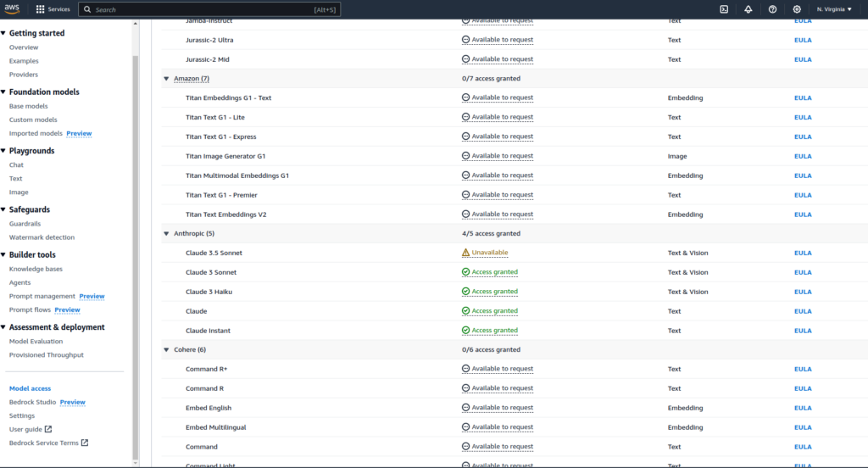Image resolution: width=868 pixels, height=468 pixels.
Task: Open EULA for Claude 3.5 Sonnet
Action: coord(803,253)
